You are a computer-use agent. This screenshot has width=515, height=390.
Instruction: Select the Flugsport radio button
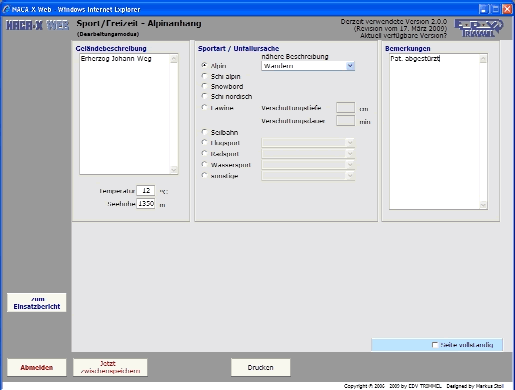point(205,142)
